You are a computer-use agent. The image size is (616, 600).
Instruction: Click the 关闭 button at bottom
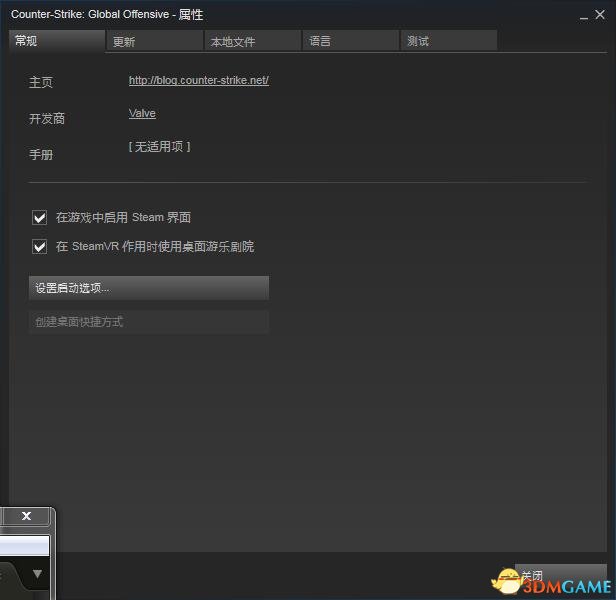[x=561, y=576]
